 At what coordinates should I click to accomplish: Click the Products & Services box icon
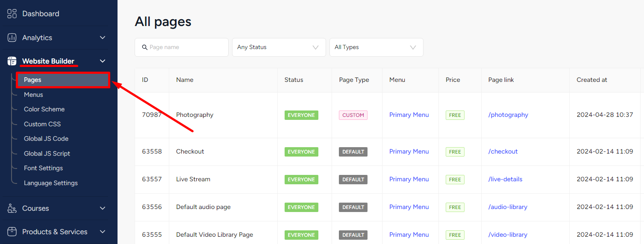tap(12, 232)
